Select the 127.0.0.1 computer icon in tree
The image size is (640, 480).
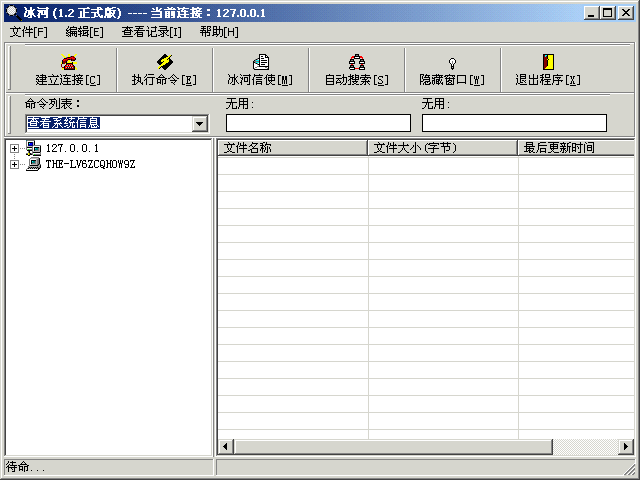33,149
